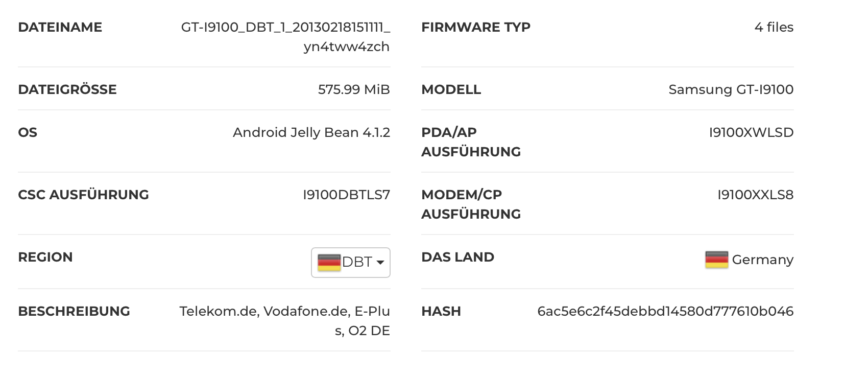Image resolution: width=868 pixels, height=375 pixels.
Task: Click the FIRMWARE TYP label
Action: (476, 27)
